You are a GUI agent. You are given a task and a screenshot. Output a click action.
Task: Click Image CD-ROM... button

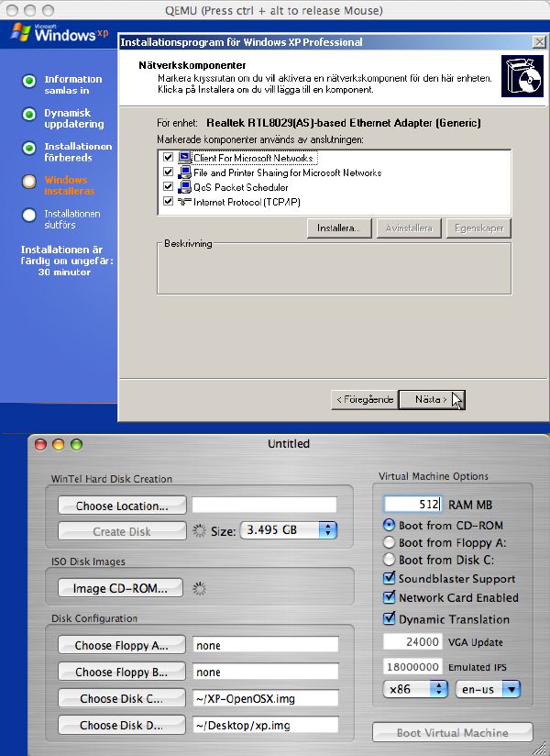pos(120,588)
